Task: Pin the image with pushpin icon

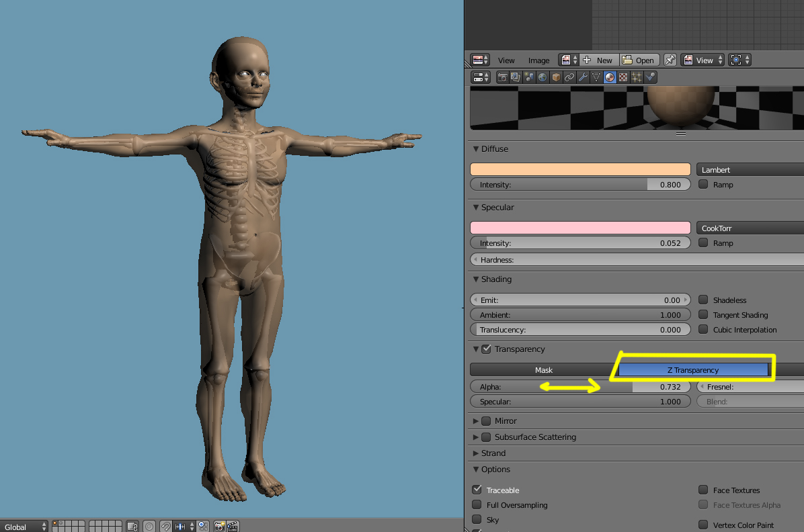Action: pos(670,60)
